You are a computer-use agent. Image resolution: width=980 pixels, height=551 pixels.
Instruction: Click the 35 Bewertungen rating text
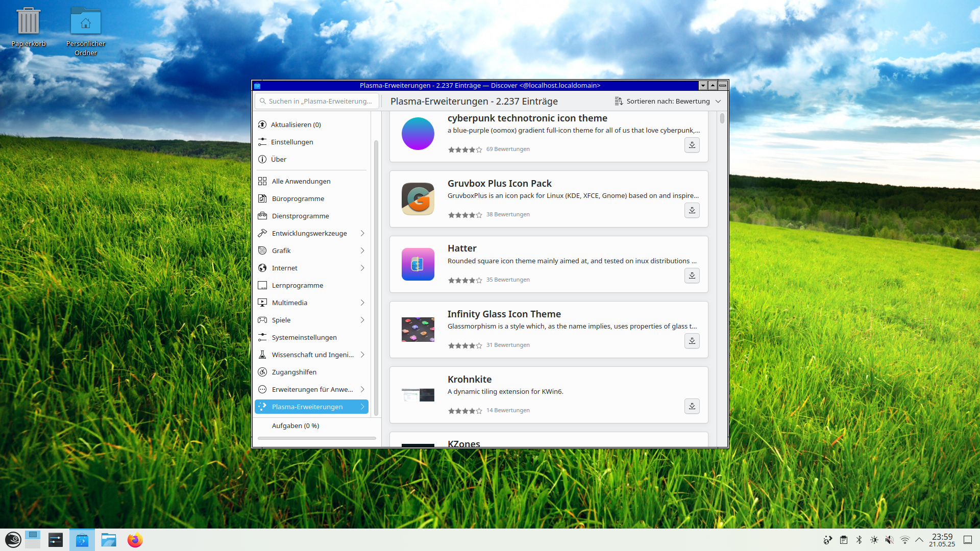coord(508,280)
